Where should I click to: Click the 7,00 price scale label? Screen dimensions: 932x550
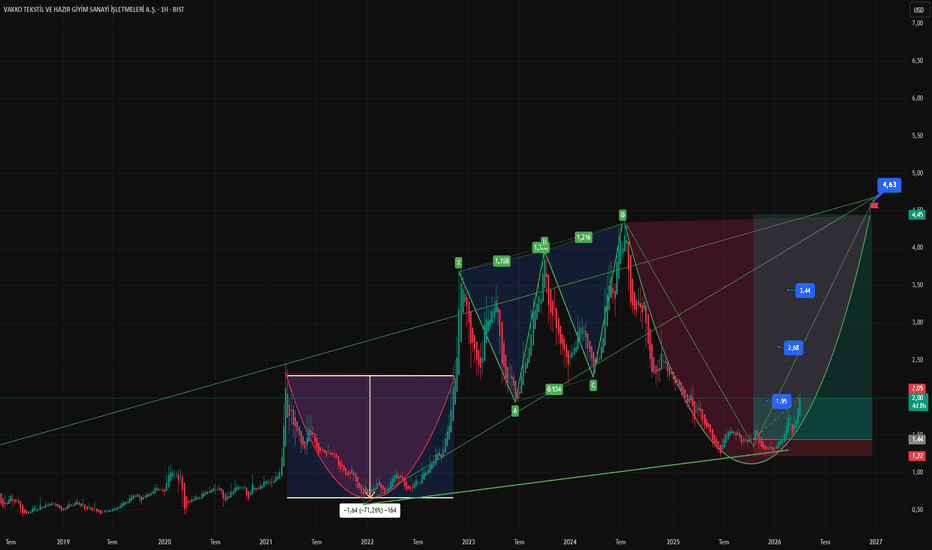click(917, 23)
